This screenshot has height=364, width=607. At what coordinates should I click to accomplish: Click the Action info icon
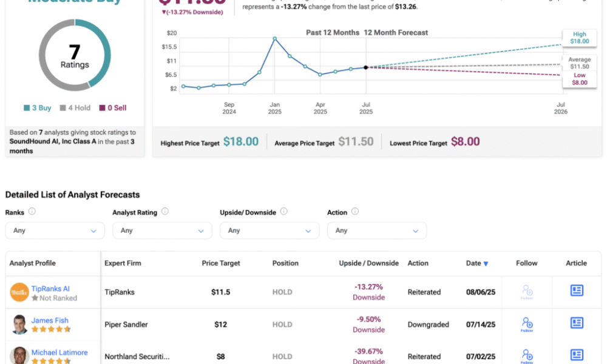355,211
